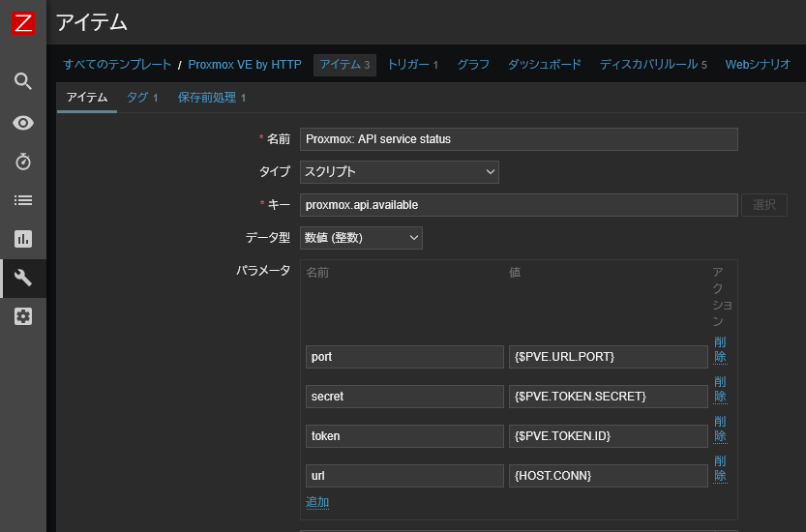Click the 選択 button beside key field
Image resolution: width=806 pixels, height=532 pixels.
pyautogui.click(x=763, y=205)
